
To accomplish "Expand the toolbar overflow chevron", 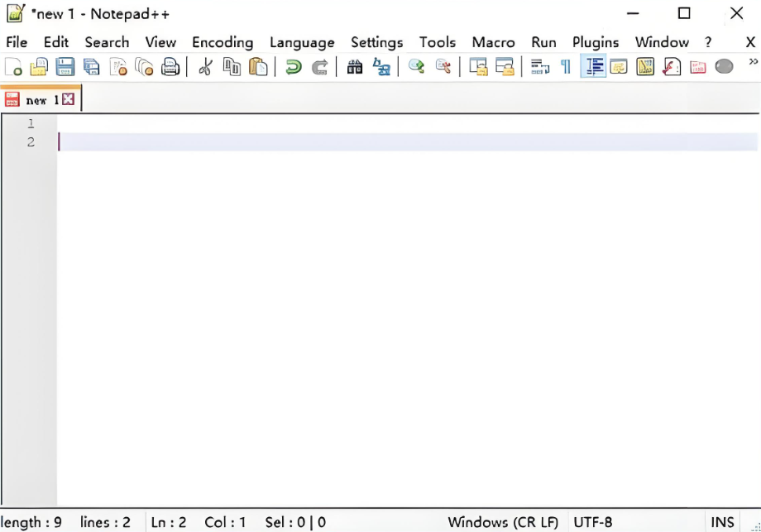I will tap(753, 62).
